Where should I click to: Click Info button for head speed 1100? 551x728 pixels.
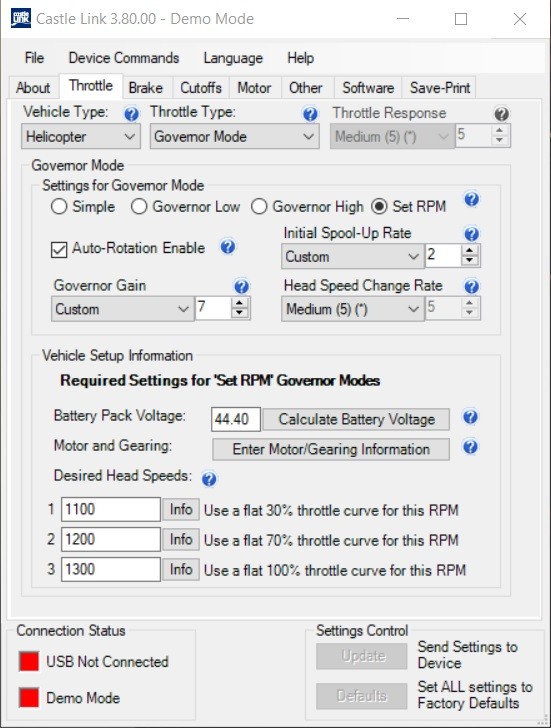click(x=181, y=509)
